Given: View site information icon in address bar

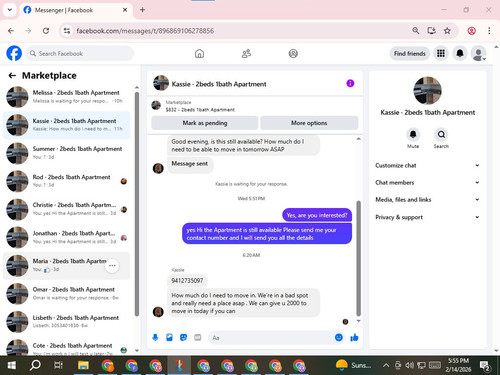Looking at the screenshot, I should point(67,31).
